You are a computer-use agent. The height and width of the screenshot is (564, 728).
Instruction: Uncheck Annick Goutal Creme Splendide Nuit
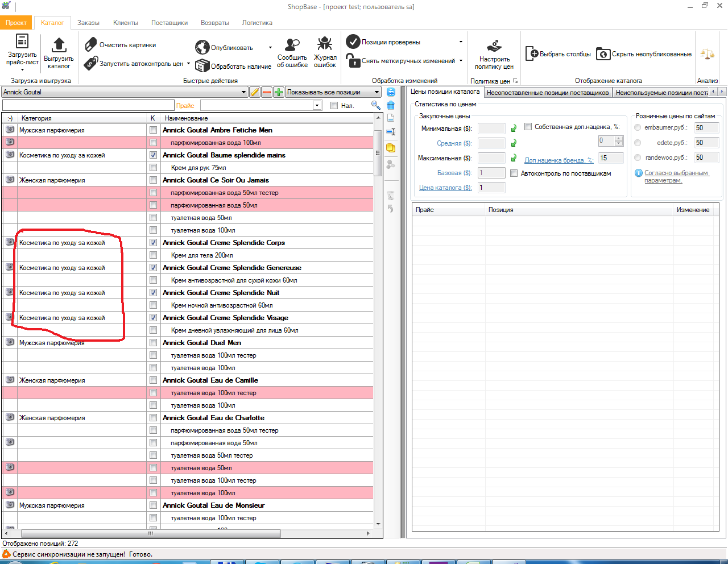153,293
